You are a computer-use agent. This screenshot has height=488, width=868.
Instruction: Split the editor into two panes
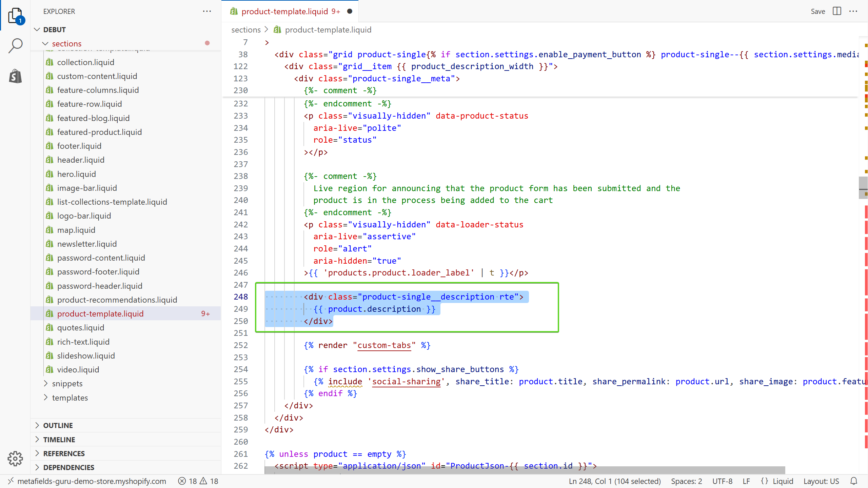tap(836, 11)
